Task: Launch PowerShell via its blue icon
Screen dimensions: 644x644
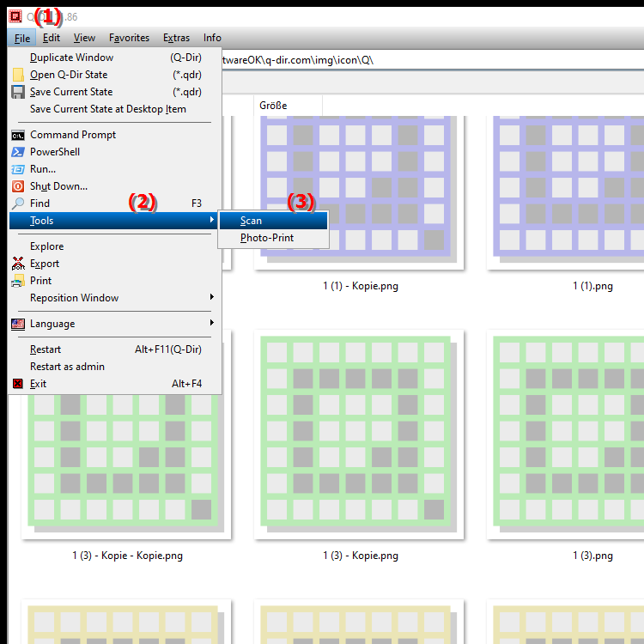Action: (18, 152)
